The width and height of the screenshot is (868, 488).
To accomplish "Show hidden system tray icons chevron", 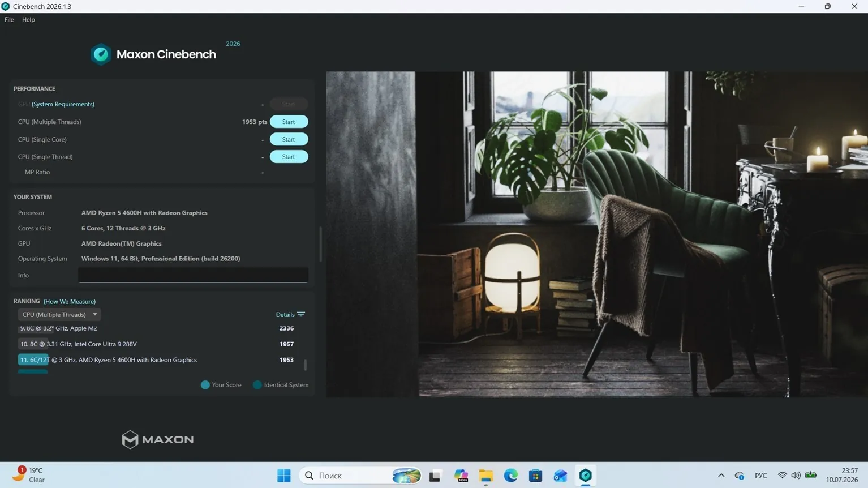I will click(x=721, y=476).
